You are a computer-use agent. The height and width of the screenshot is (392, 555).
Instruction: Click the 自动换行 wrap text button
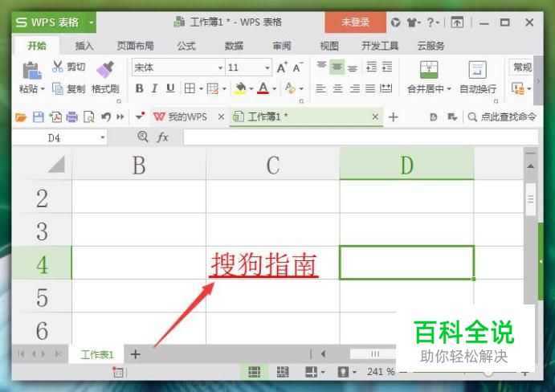[x=477, y=77]
